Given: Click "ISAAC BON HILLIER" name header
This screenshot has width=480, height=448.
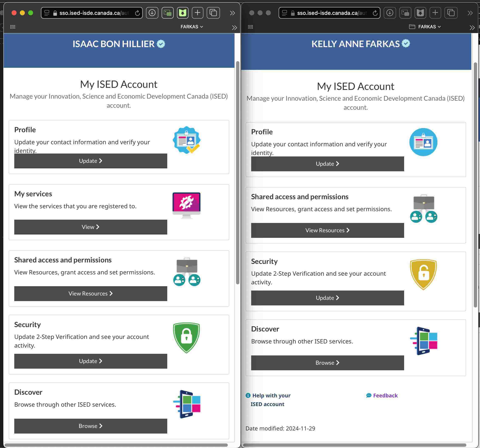Looking at the screenshot, I should 113,44.
